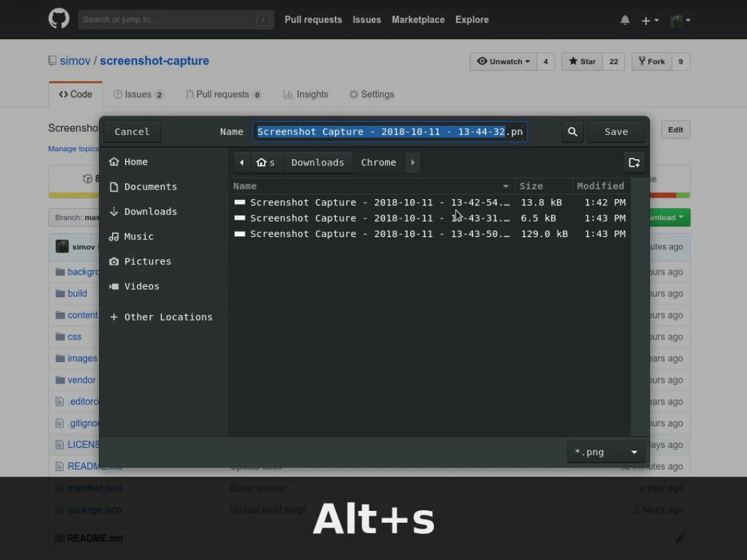Click the path forward arrow icon
Image resolution: width=747 pixels, height=560 pixels.
click(412, 162)
